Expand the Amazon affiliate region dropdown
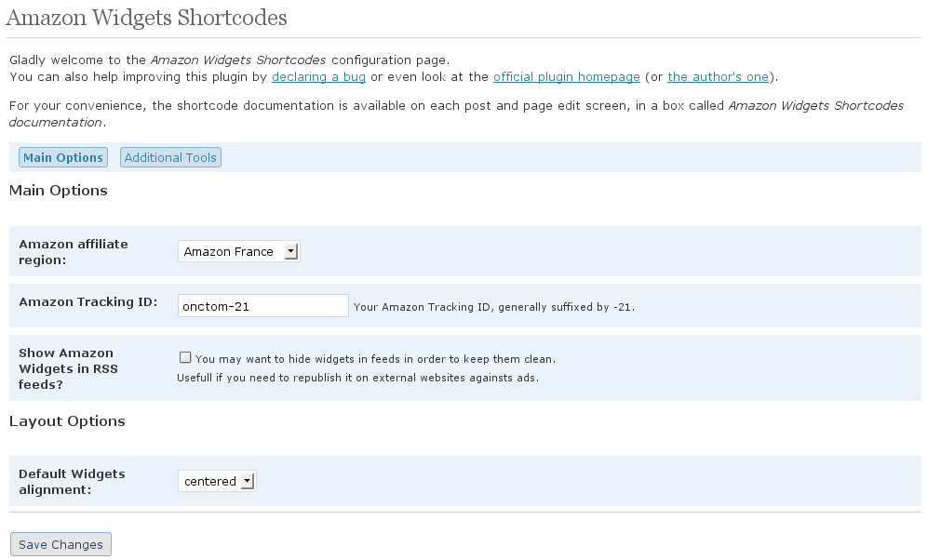 (239, 251)
